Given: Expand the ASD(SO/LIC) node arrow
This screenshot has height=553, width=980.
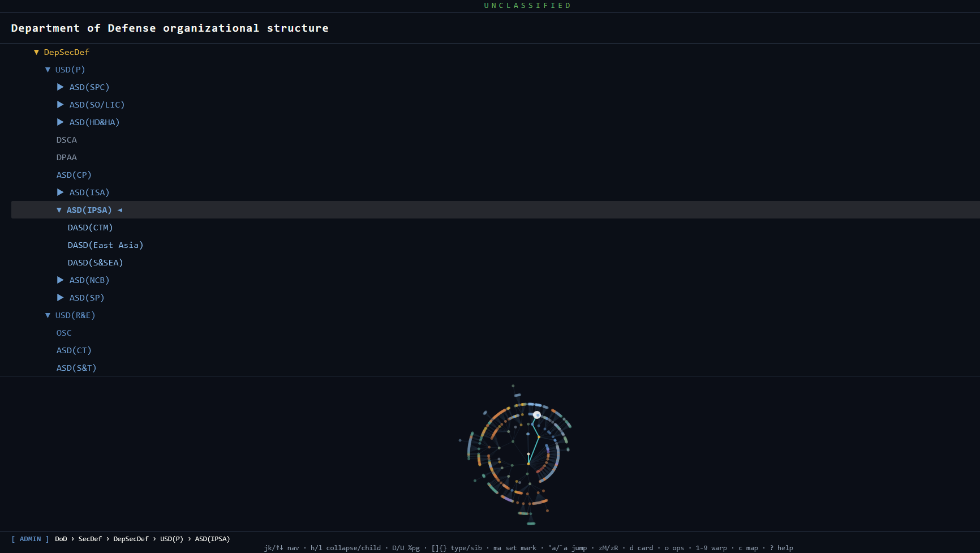Looking at the screenshot, I should pos(61,105).
